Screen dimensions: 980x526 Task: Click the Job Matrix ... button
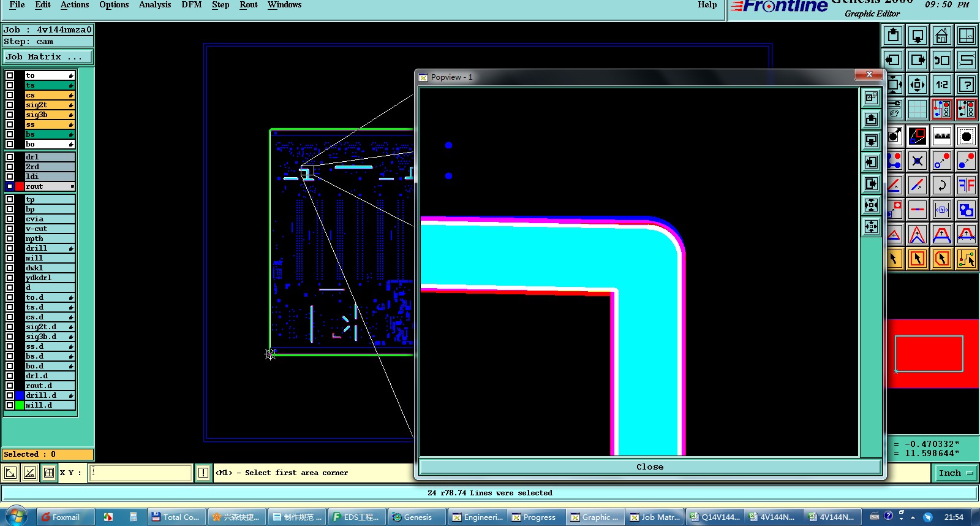click(x=48, y=56)
